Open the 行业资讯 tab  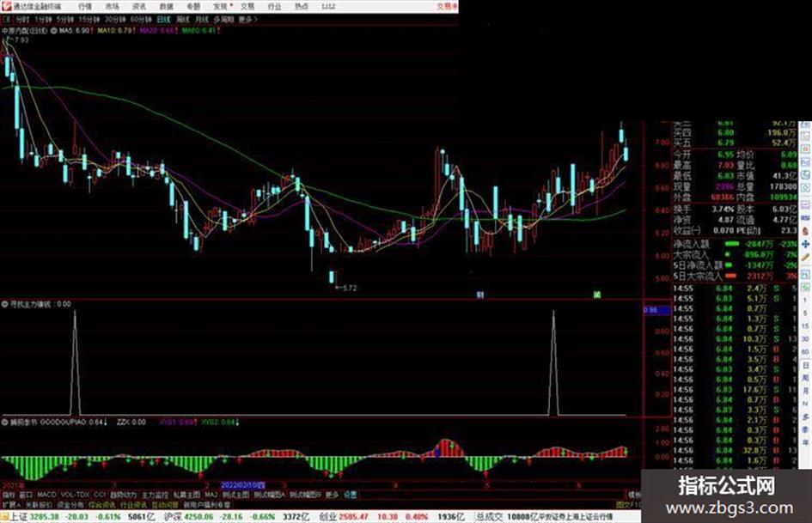click(133, 504)
